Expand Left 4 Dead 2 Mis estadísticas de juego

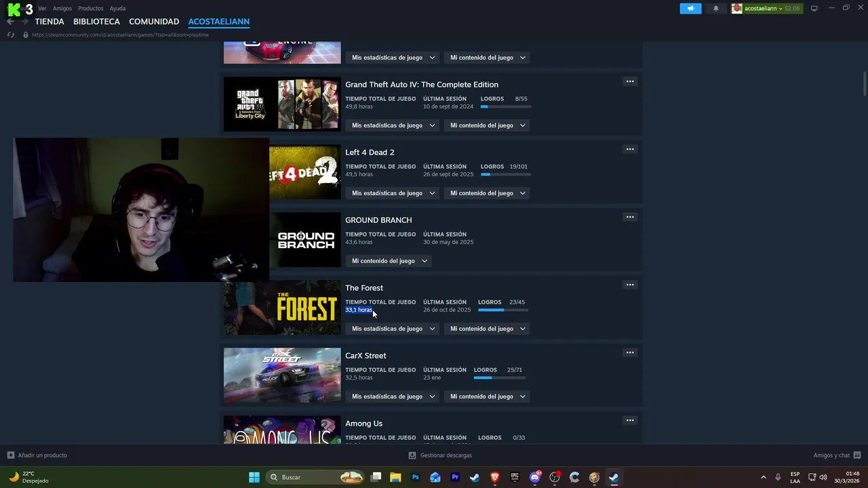tap(393, 193)
